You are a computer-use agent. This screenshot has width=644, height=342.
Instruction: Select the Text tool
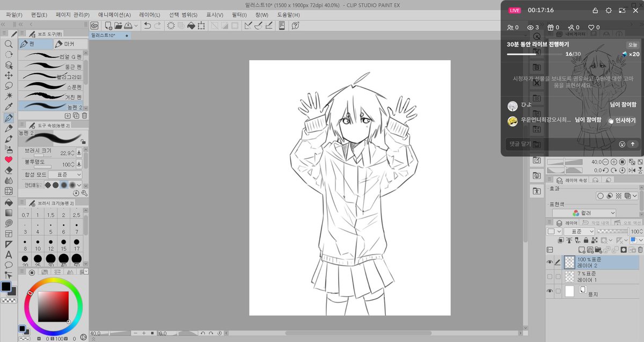9,254
